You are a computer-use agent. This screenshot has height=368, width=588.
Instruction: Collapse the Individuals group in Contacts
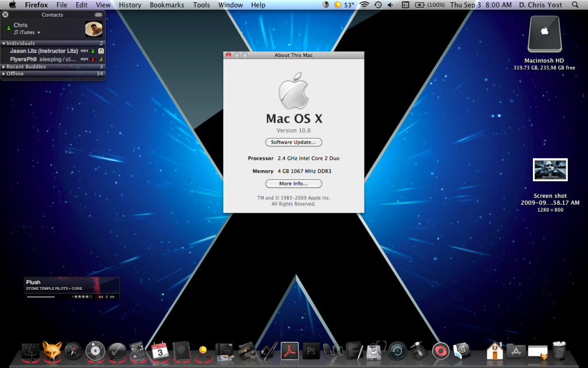click(4, 44)
